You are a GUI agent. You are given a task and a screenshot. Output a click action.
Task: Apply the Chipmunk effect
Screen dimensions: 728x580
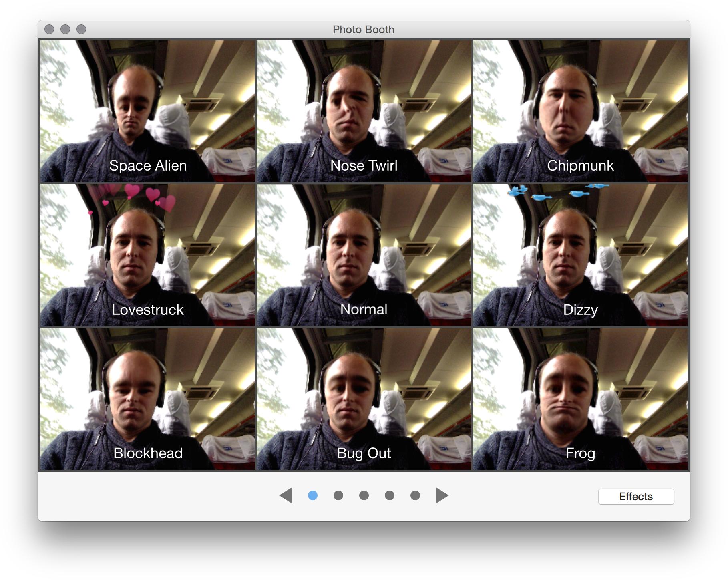click(x=580, y=111)
